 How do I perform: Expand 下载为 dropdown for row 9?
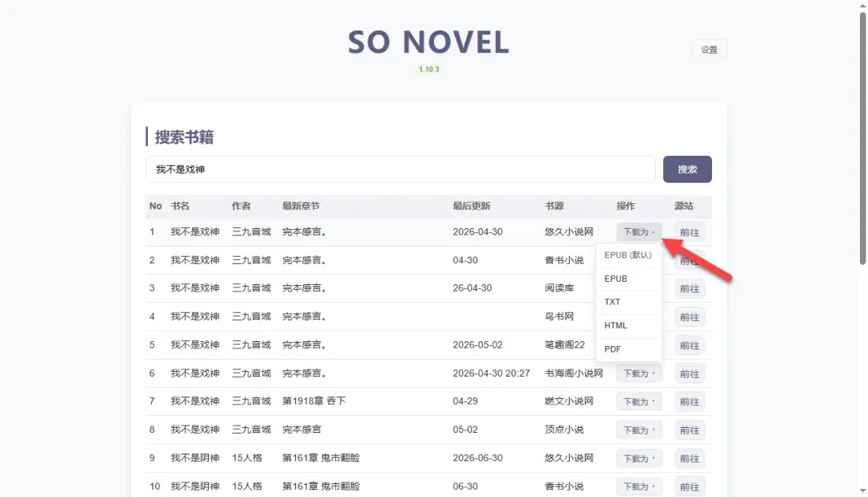pos(639,458)
